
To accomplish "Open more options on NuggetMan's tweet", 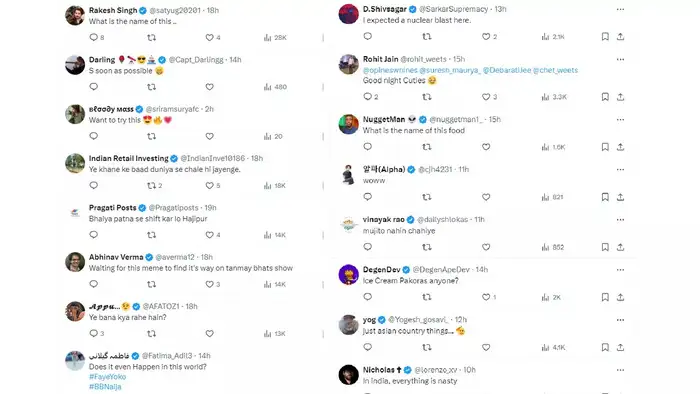I will click(620, 120).
